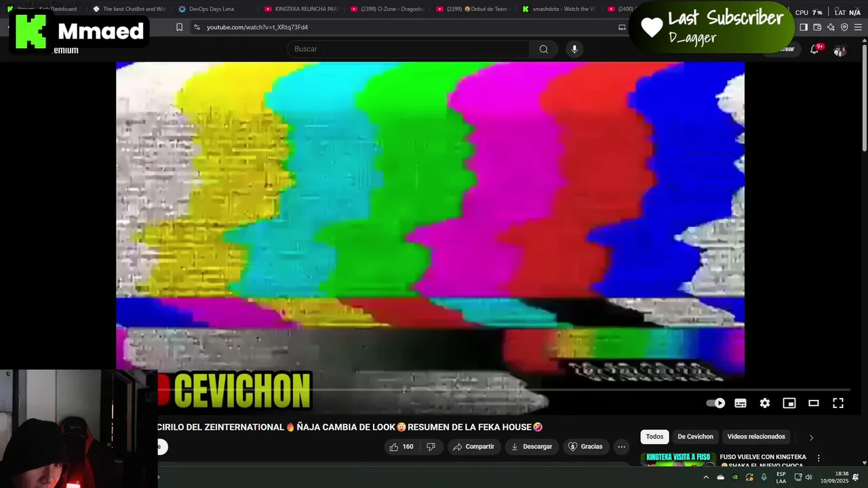Screen dimensions: 868x488
Task: Open options menu for FUSO VUELVE video
Action: (818, 458)
